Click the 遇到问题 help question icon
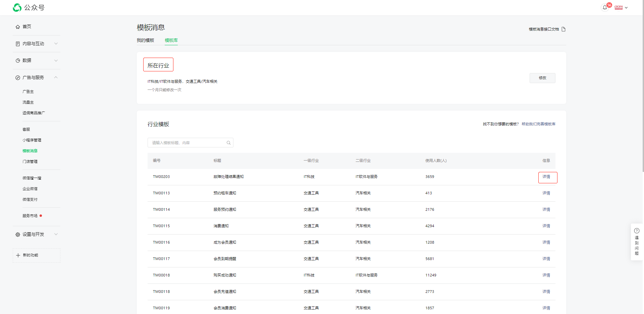 pyautogui.click(x=637, y=231)
